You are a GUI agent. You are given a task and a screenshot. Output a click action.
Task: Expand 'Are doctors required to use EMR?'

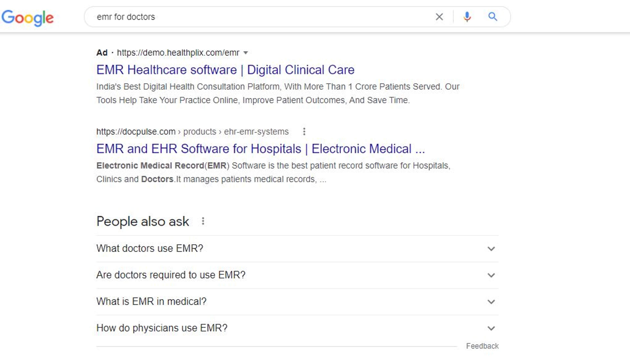(297, 275)
